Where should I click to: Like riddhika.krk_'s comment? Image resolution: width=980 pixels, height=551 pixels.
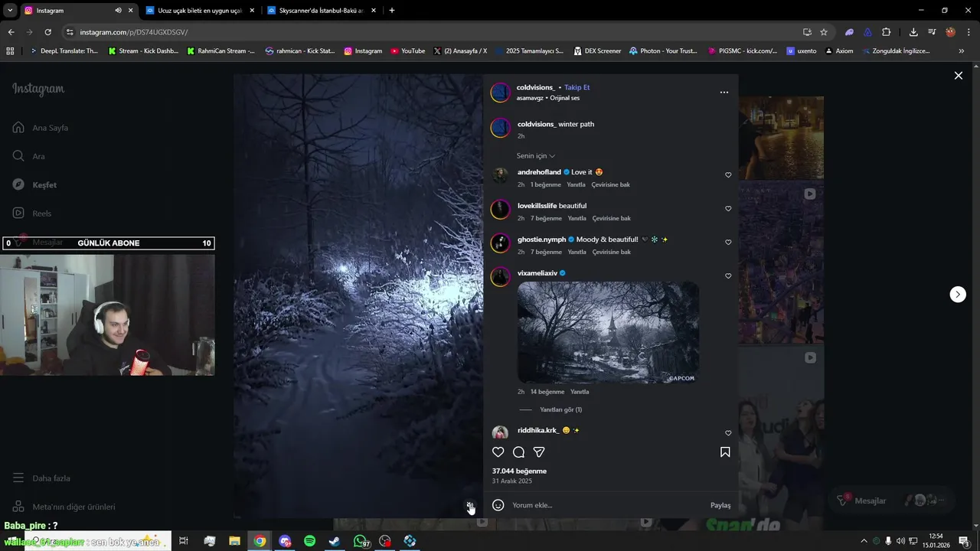pyautogui.click(x=728, y=433)
